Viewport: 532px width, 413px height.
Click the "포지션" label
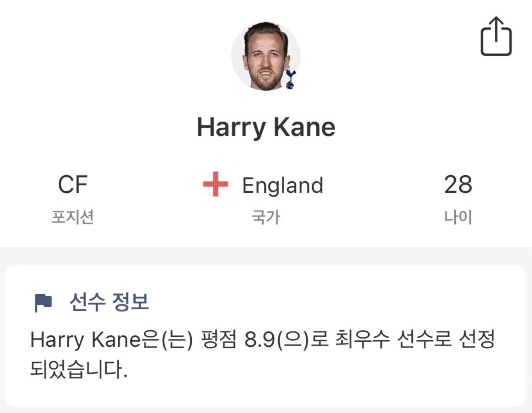(x=72, y=217)
